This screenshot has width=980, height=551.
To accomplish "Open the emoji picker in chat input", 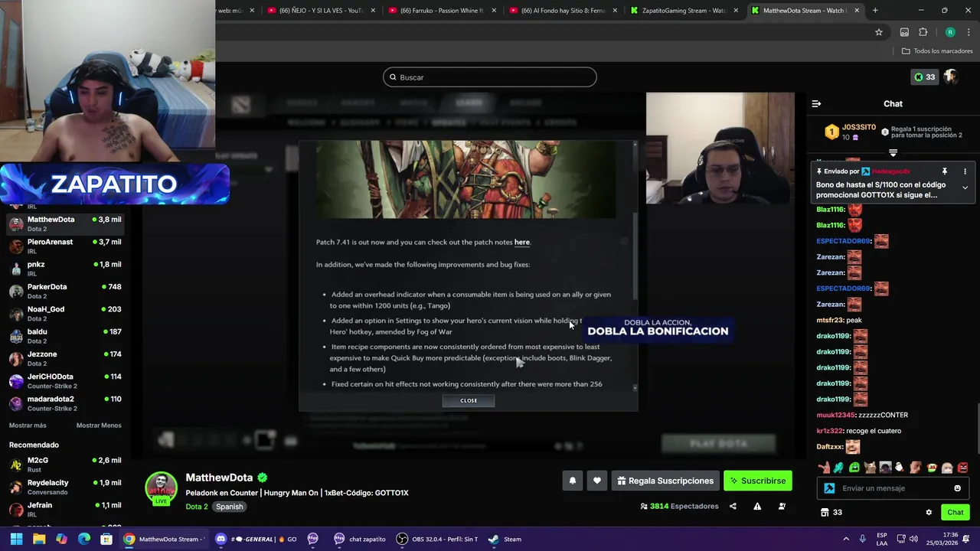I will tap(957, 488).
